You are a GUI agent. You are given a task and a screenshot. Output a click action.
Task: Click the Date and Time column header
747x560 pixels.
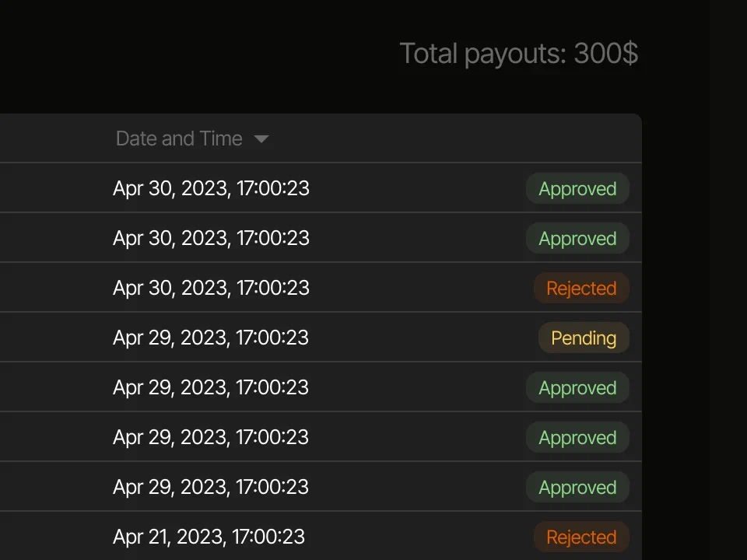(x=179, y=139)
